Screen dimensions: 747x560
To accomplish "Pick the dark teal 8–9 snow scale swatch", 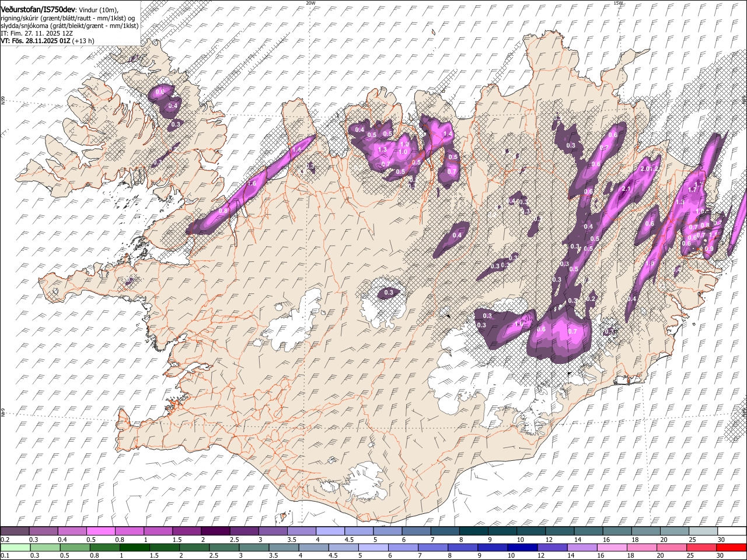I will (x=473, y=531).
